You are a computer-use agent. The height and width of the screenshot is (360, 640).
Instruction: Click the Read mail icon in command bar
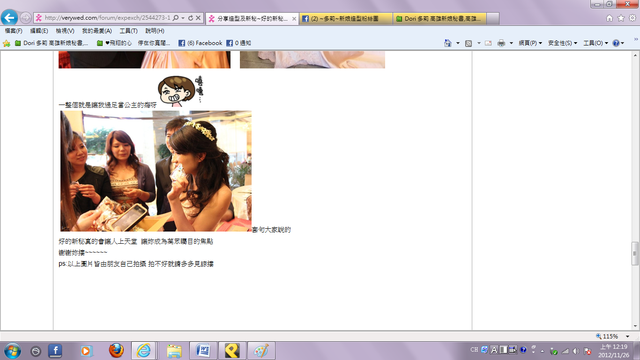click(x=488, y=43)
